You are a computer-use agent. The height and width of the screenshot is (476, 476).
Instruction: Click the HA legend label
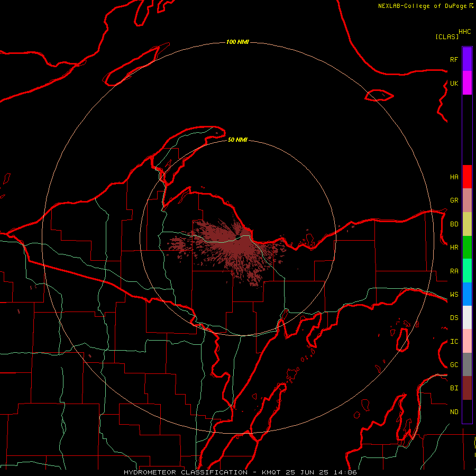click(x=454, y=177)
